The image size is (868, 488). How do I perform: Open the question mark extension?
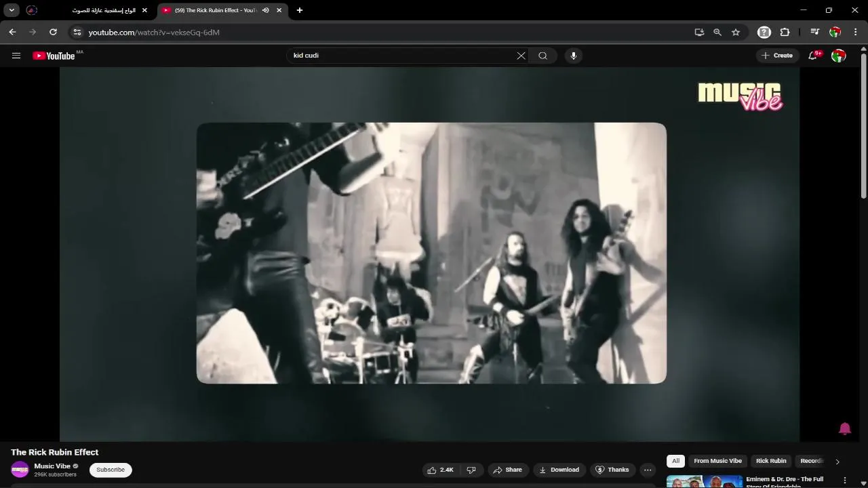coord(764,32)
